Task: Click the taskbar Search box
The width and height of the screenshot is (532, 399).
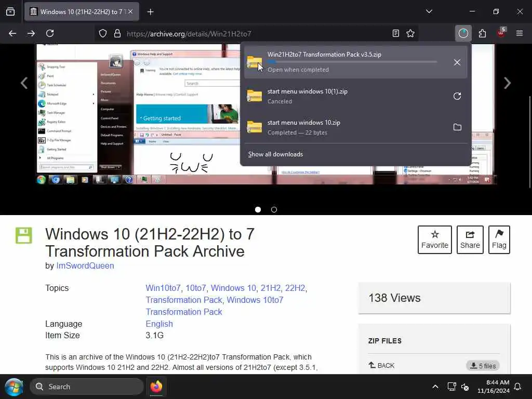Action: [x=87, y=387]
